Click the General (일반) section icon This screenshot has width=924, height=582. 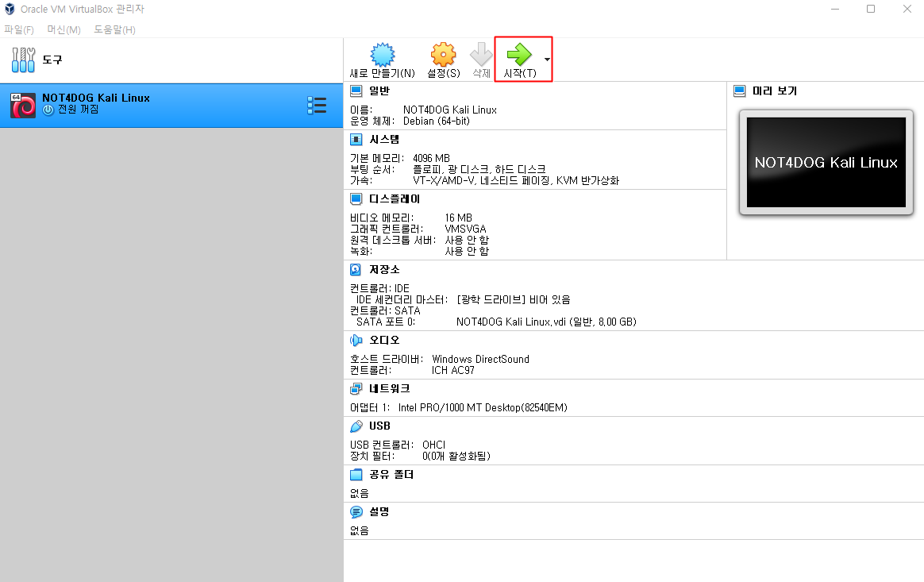pos(356,91)
